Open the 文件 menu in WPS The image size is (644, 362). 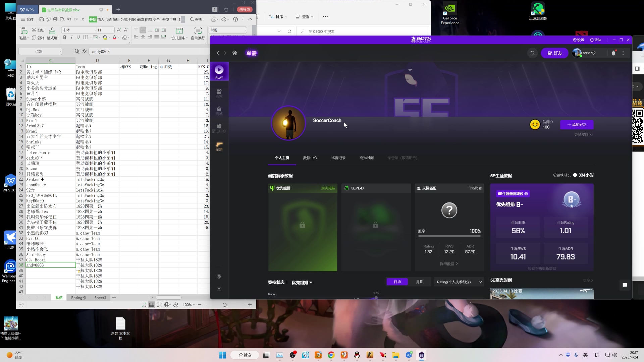tap(27, 19)
